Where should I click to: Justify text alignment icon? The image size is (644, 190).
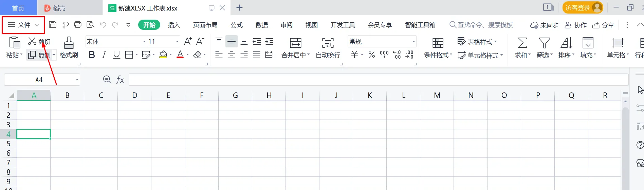[257, 55]
